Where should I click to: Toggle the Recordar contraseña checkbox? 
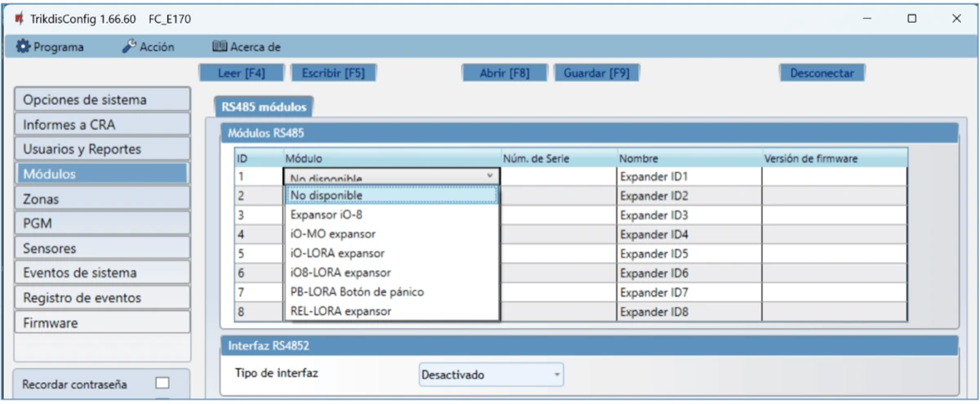163,383
